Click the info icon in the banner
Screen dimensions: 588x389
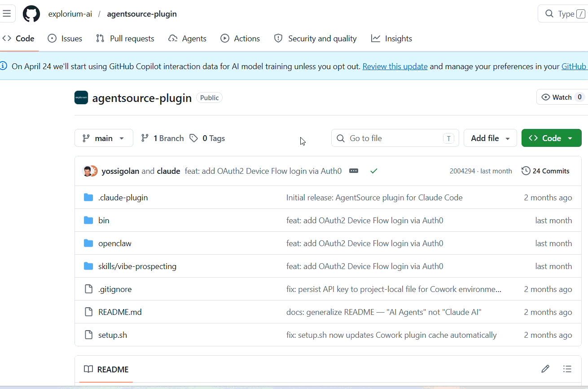click(4, 66)
